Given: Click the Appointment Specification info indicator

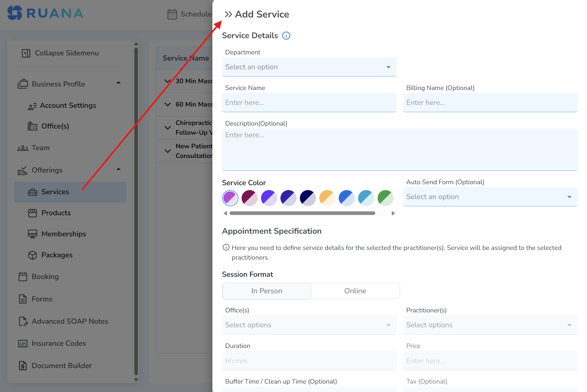Looking at the screenshot, I should click(226, 247).
